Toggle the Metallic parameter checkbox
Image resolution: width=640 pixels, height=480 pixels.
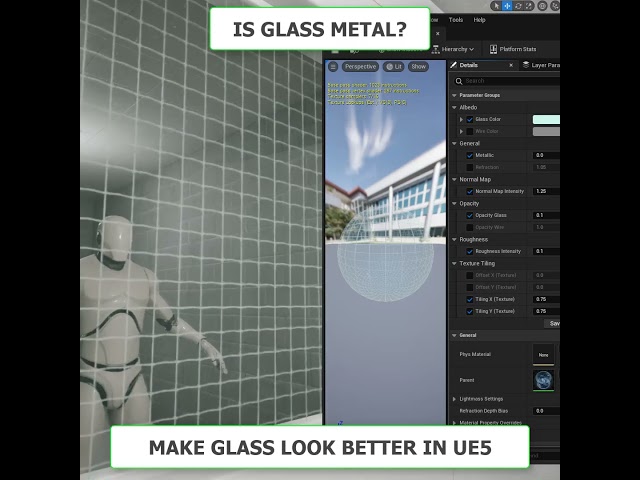click(x=470, y=156)
